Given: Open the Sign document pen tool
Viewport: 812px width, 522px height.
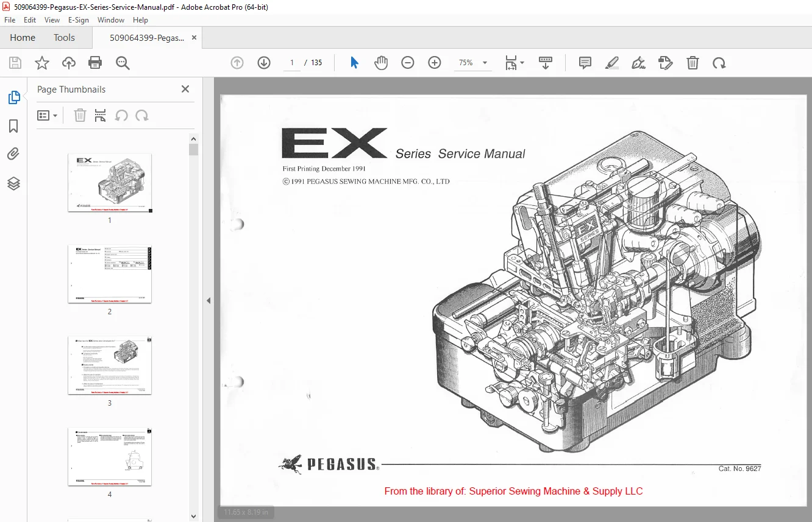Looking at the screenshot, I should coord(639,63).
